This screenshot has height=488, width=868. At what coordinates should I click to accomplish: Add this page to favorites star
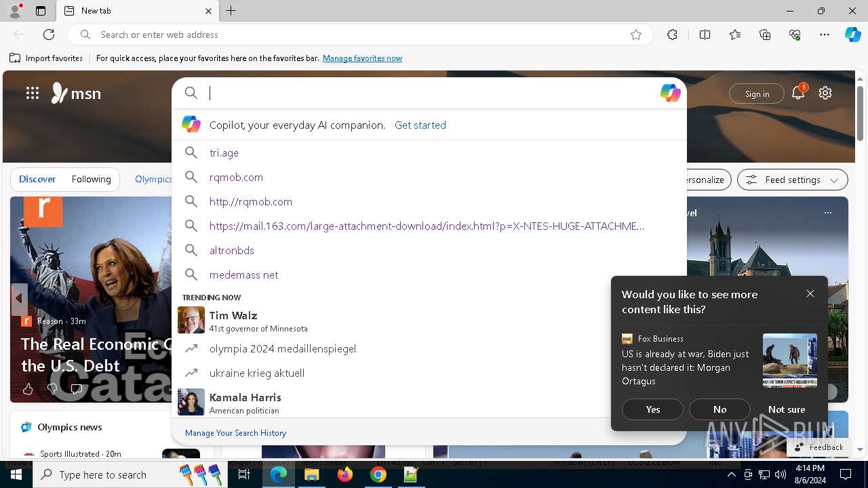pos(636,35)
